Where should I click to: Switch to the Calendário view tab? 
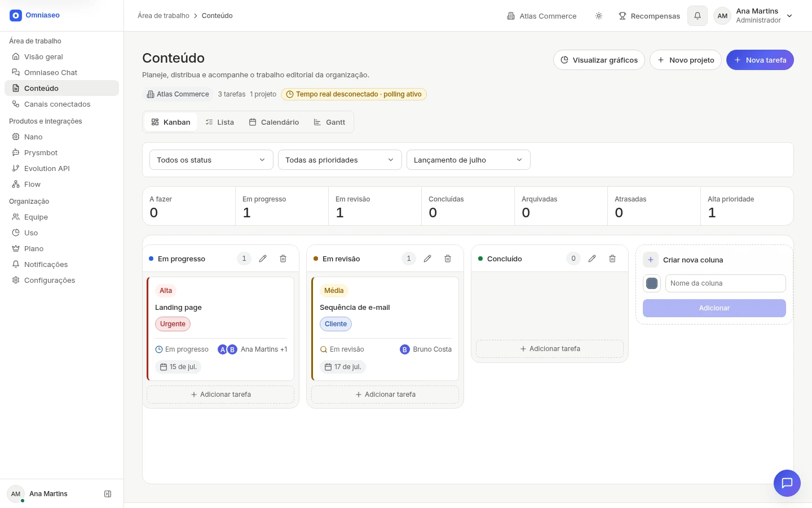click(274, 122)
